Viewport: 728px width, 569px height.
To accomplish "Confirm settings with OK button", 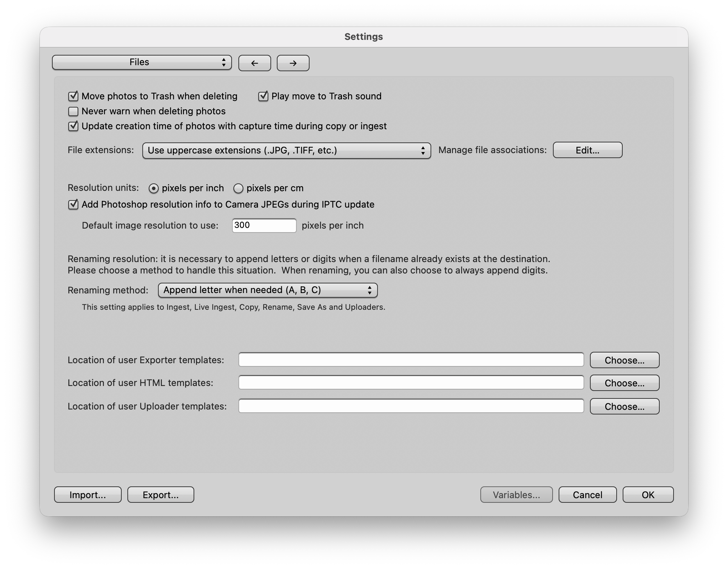I will point(648,495).
